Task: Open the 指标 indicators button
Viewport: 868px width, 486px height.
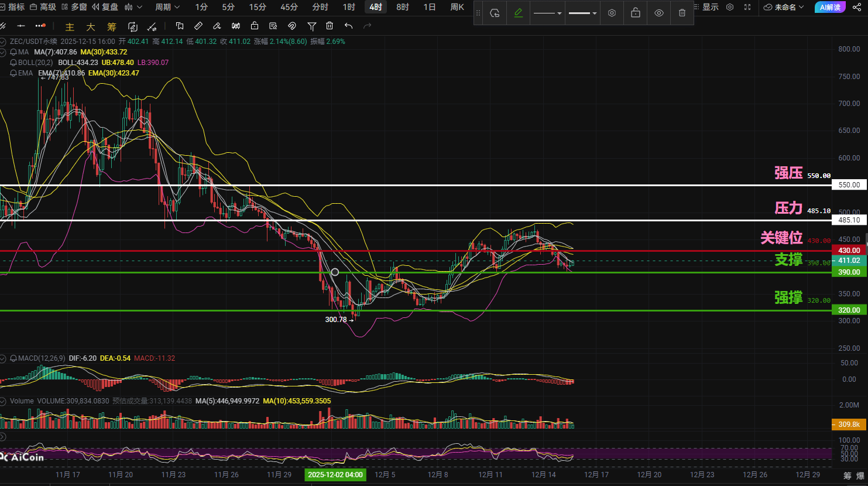Action: point(12,7)
